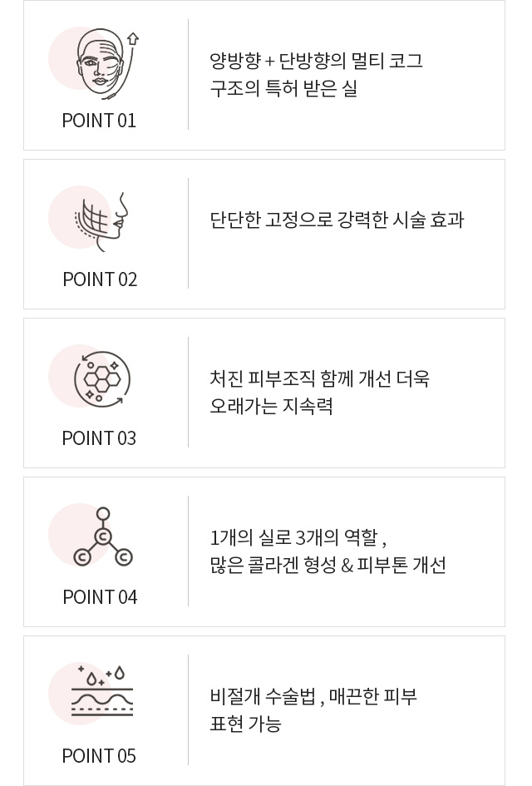Click the top circle of molecule icon
Screen dimensions: 532x786
coord(103,514)
